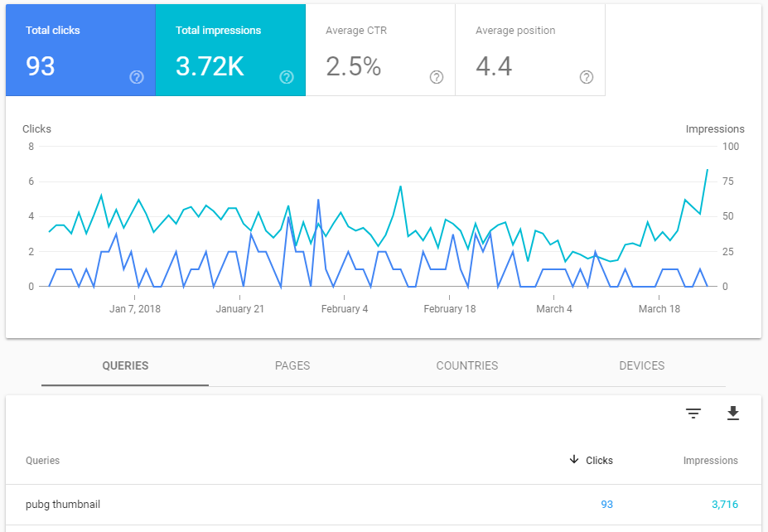Open the Devices tab
Viewport: 768px width, 532px height.
(x=641, y=365)
